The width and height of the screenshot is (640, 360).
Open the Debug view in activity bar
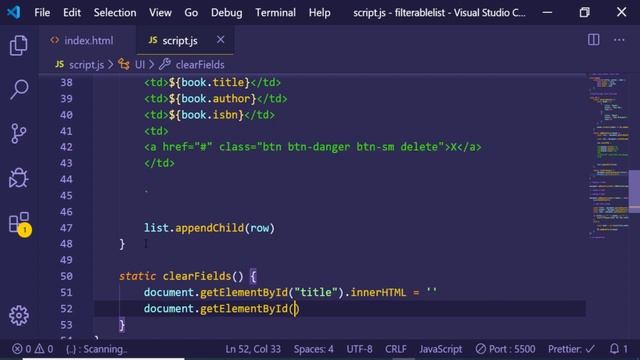[x=19, y=178]
